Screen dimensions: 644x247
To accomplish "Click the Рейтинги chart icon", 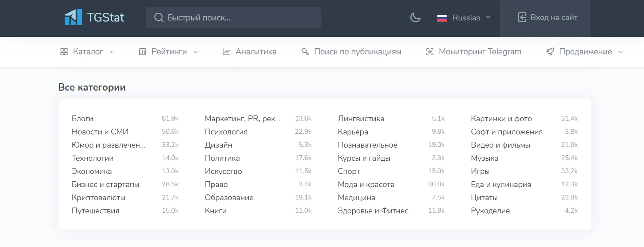I will pos(142,52).
